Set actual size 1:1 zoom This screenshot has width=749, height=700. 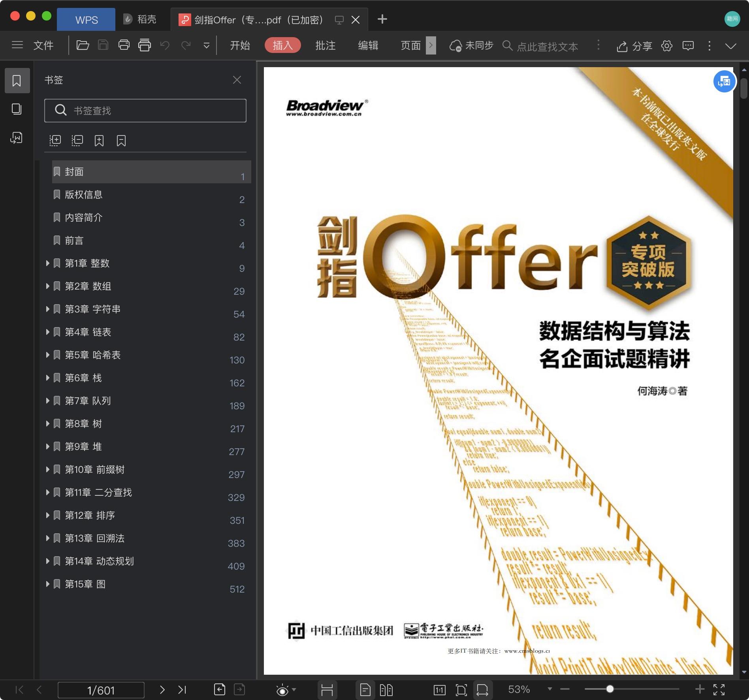(x=440, y=690)
